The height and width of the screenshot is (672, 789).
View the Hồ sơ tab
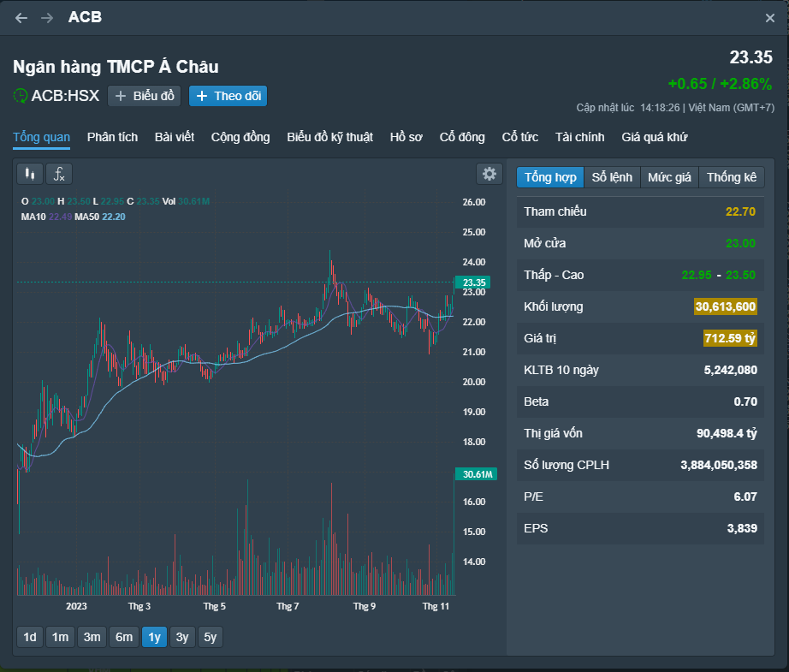(406, 137)
